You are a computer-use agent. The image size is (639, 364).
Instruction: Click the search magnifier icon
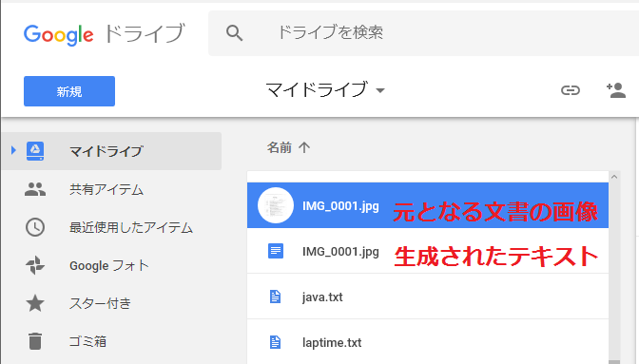point(234,33)
